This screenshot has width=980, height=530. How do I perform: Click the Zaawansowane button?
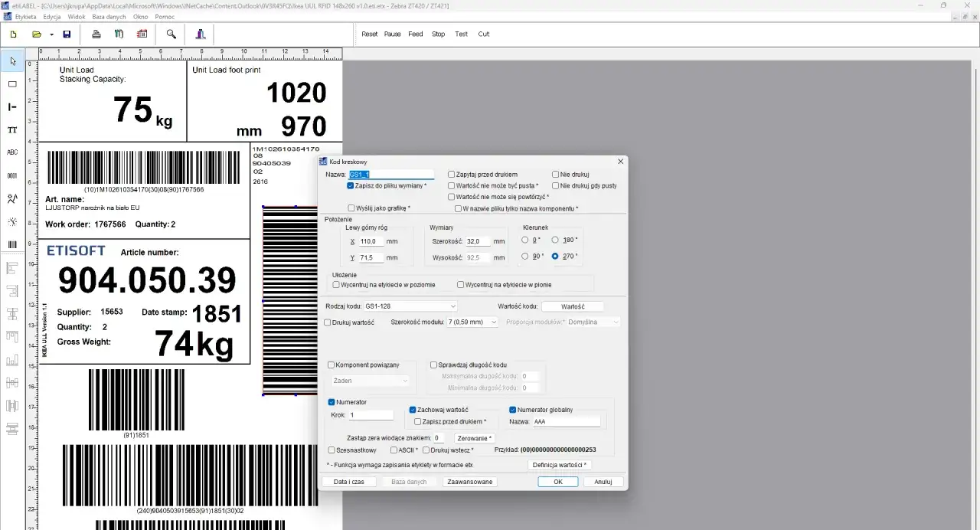(471, 482)
